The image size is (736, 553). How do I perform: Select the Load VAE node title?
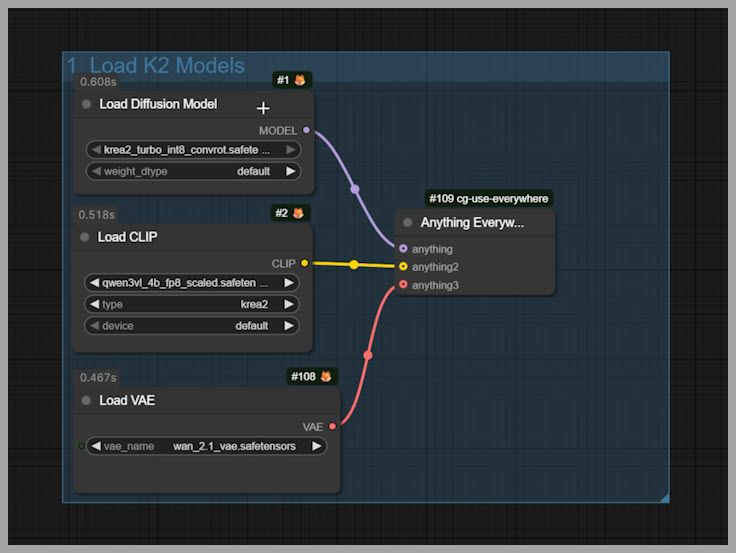[x=127, y=400]
